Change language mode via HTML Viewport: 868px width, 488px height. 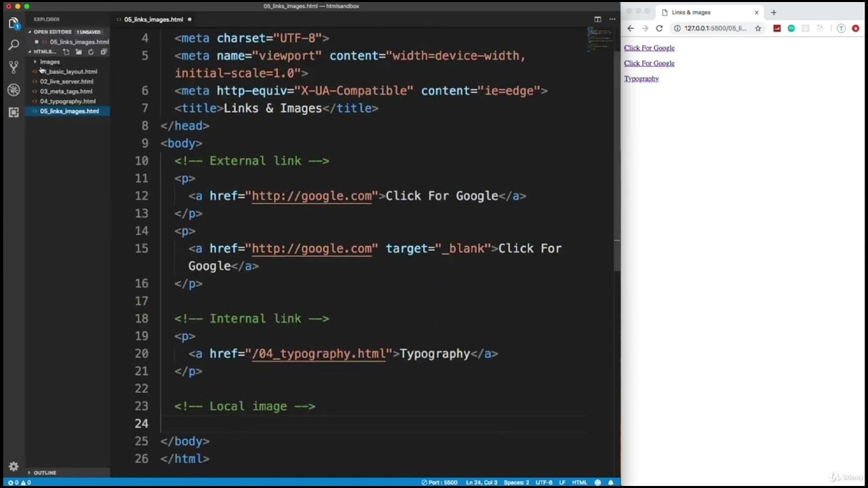579,483
